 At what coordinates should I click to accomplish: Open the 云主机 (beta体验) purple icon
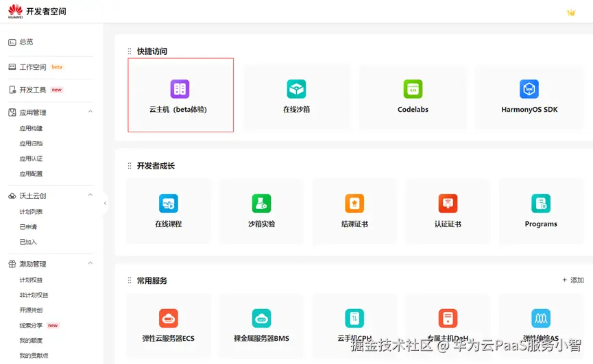pos(180,89)
